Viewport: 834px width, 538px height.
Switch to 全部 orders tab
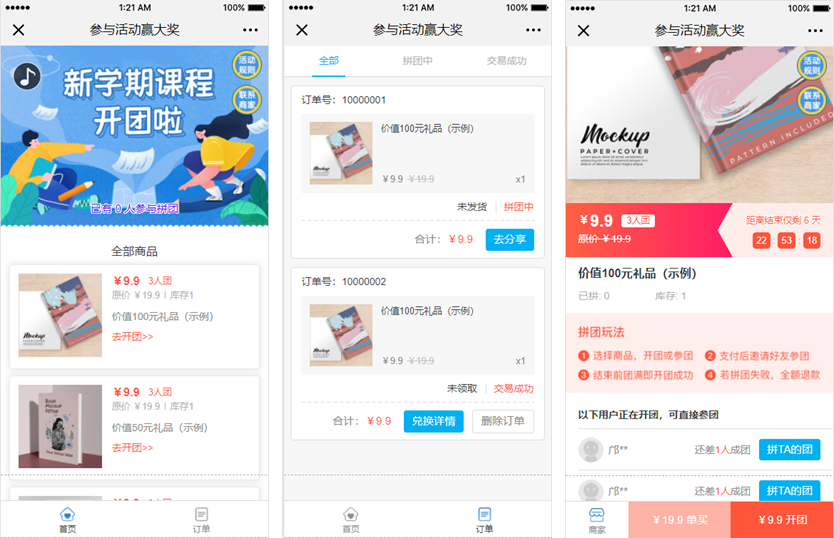[x=329, y=61]
